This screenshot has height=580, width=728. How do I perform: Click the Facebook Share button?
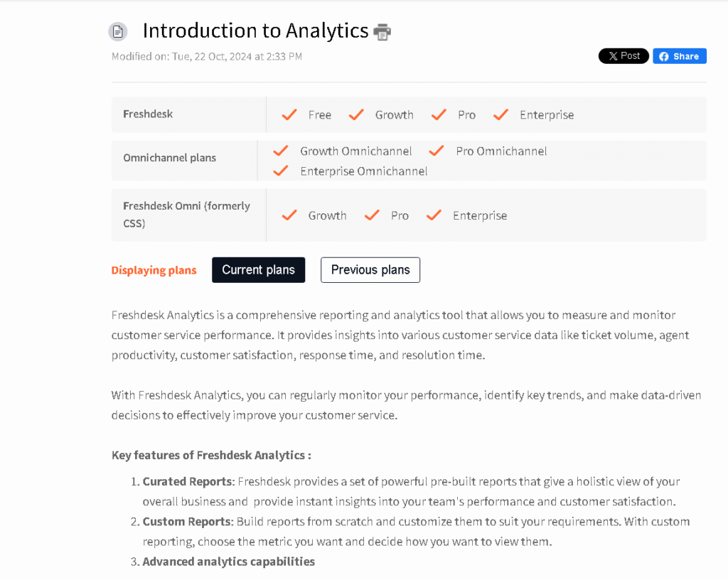679,55
